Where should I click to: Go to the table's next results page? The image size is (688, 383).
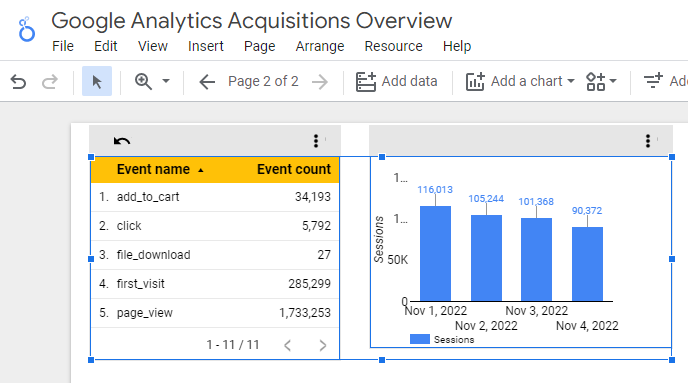point(322,345)
